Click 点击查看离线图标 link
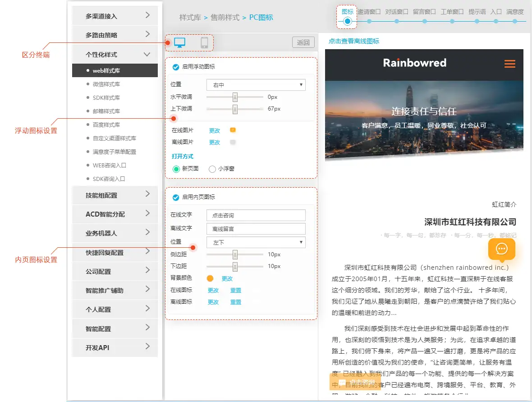The height and width of the screenshot is (402, 532). pos(354,41)
